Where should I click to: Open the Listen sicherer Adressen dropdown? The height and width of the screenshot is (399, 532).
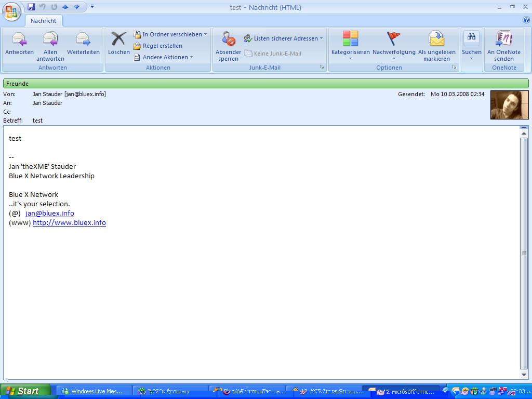click(284, 38)
